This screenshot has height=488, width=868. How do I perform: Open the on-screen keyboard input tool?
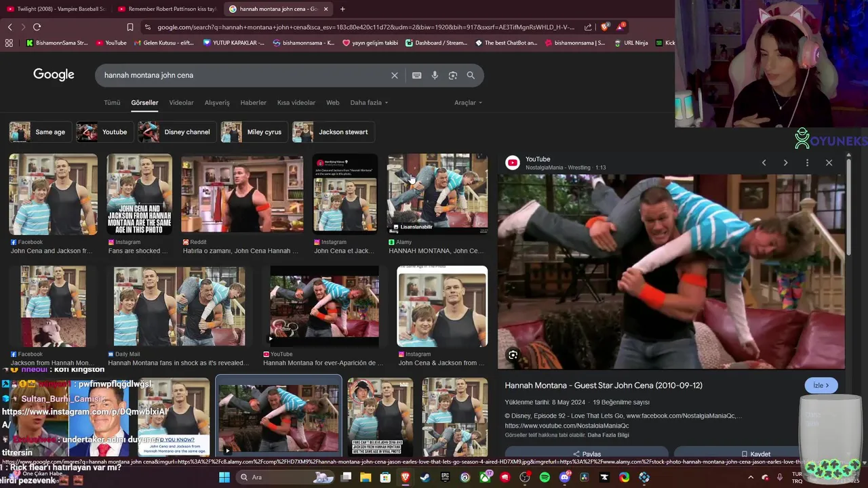[x=416, y=75]
